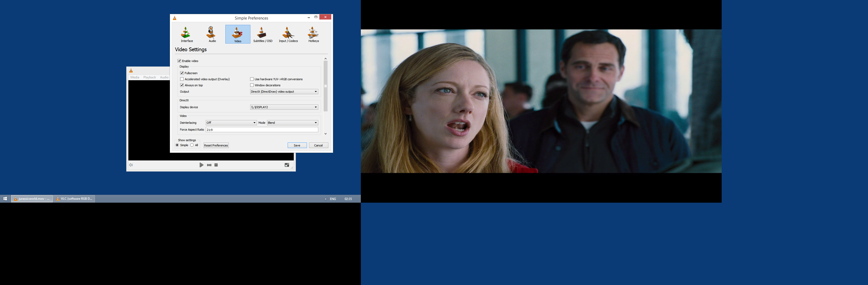Open the Interface preferences category
Viewport: 868px width, 285px height.
coord(187,34)
